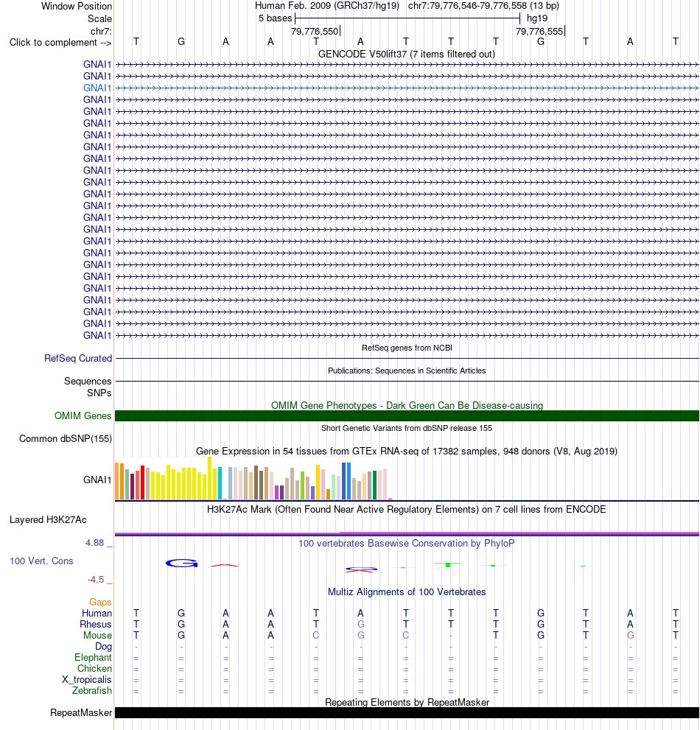Click the 'Sequences' publications track label
Viewport: 700px width, 730px height.
point(88,382)
